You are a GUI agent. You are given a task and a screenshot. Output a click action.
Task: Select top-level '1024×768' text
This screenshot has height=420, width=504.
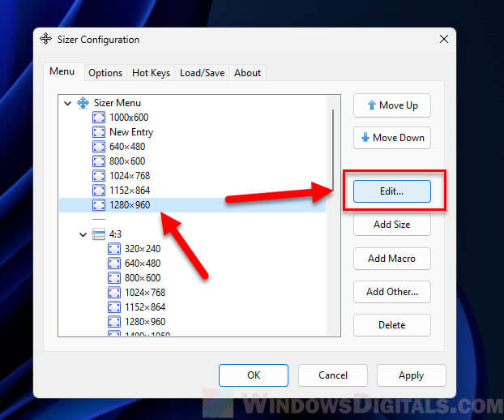[130, 176]
